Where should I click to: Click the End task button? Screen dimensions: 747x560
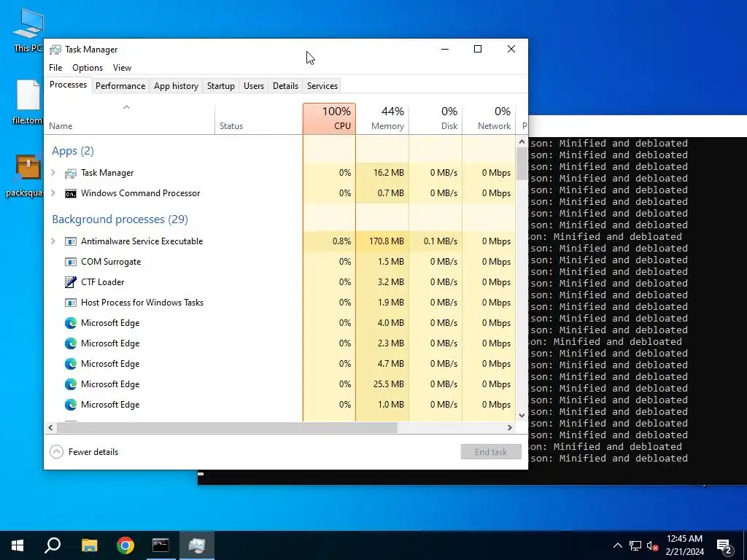(x=491, y=452)
